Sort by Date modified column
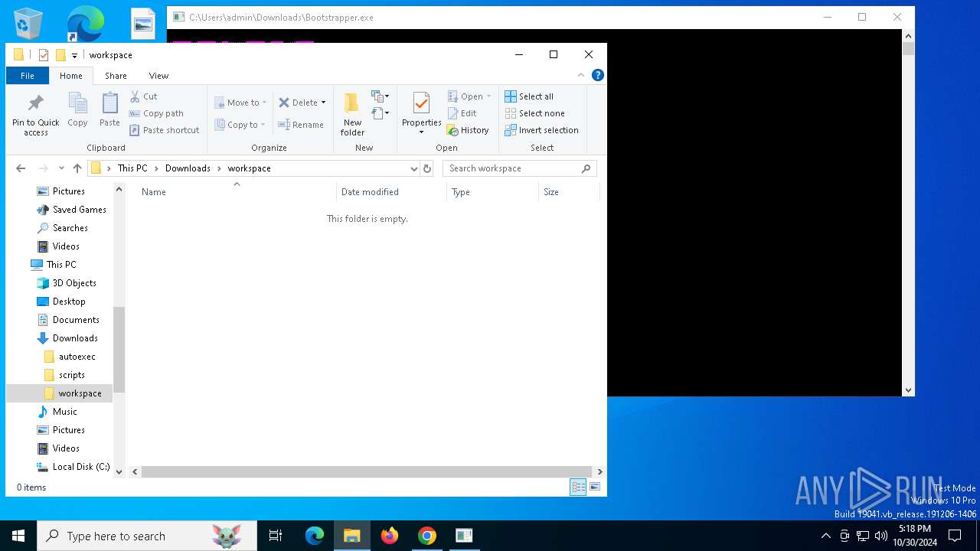980x551 pixels. pyautogui.click(x=391, y=192)
